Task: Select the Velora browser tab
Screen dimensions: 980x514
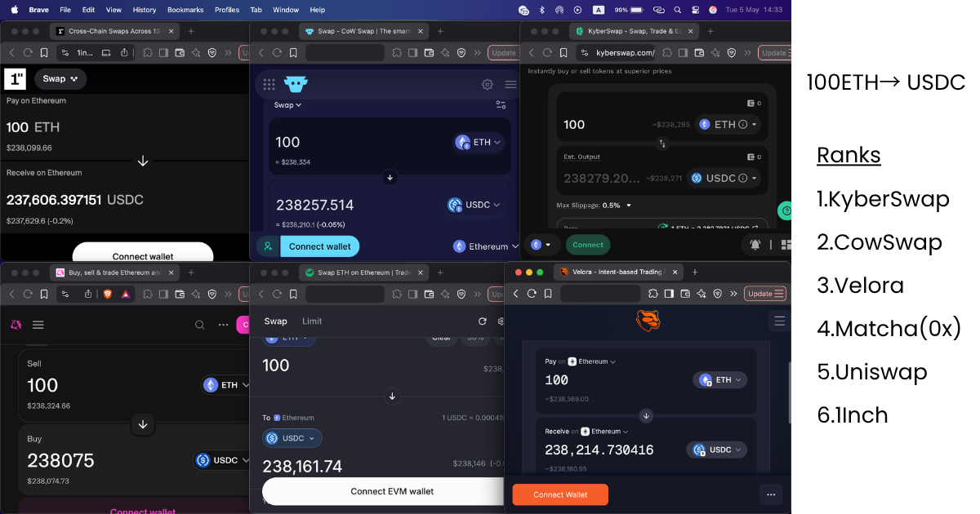Action: (x=620, y=272)
